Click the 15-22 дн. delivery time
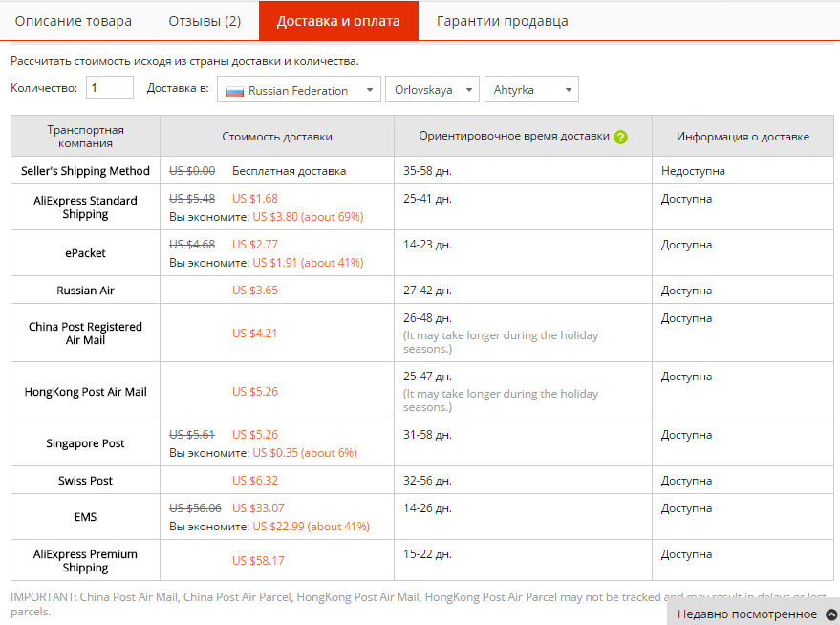This screenshot has height=625, width=840. tap(427, 554)
